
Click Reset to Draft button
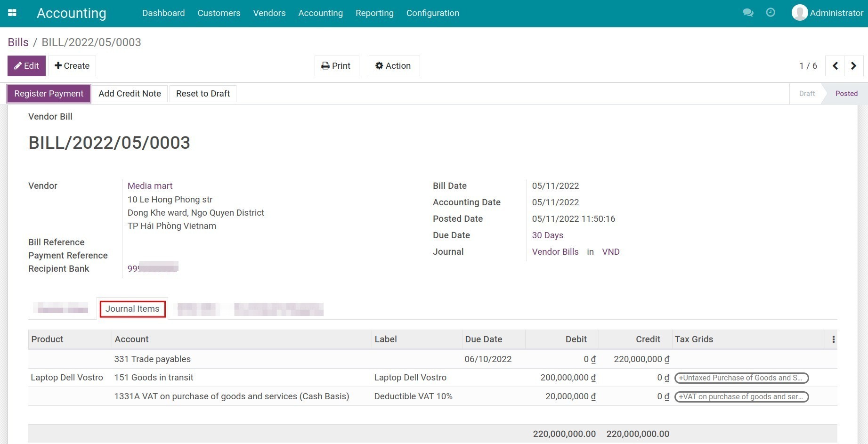click(203, 94)
